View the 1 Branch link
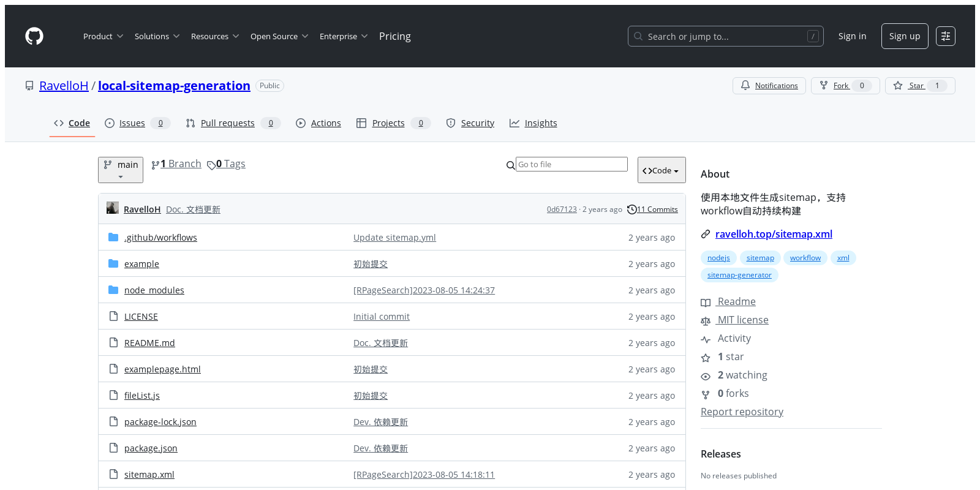 (176, 164)
